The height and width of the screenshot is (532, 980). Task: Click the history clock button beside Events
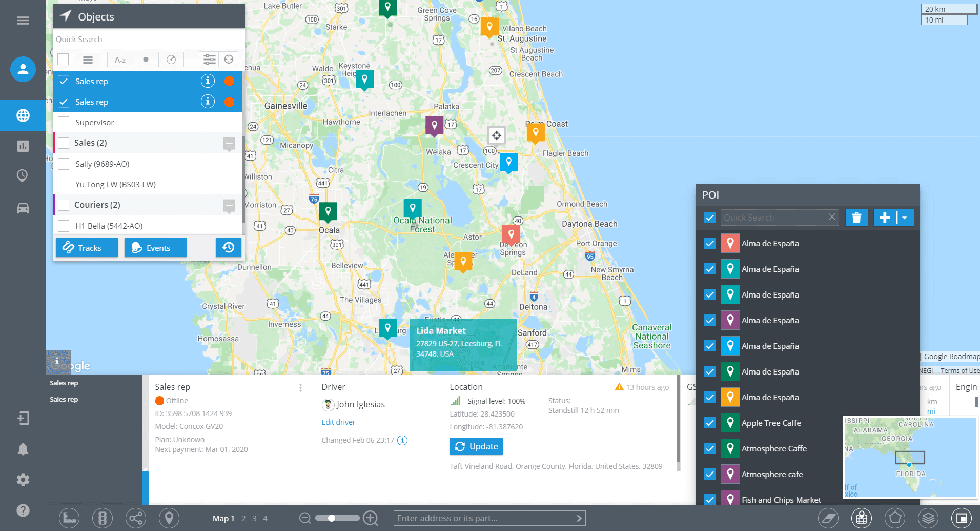point(228,248)
